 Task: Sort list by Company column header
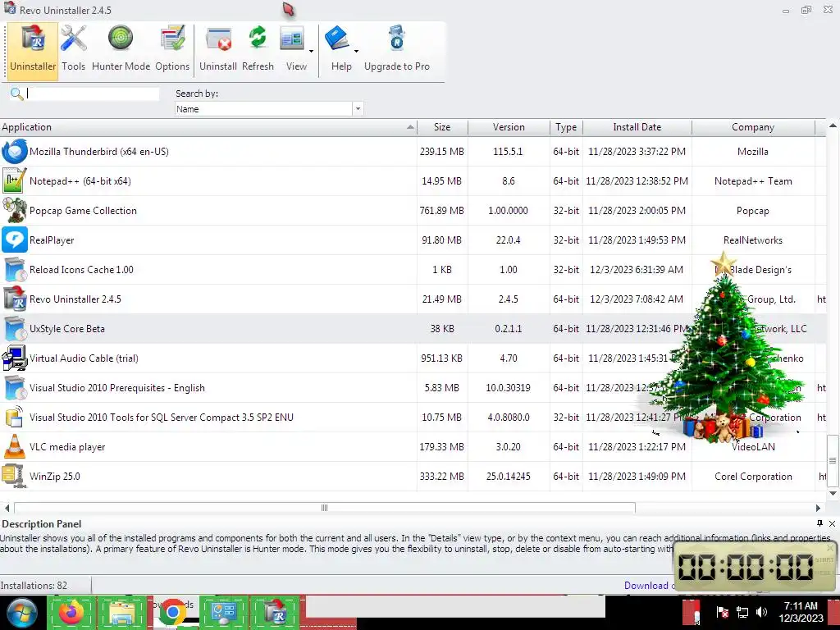(x=753, y=127)
